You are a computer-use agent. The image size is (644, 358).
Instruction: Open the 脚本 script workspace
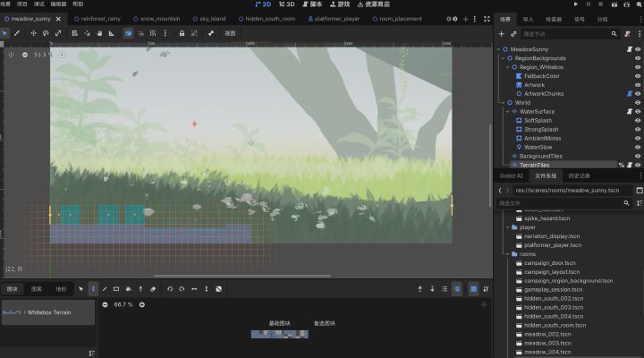(x=312, y=4)
